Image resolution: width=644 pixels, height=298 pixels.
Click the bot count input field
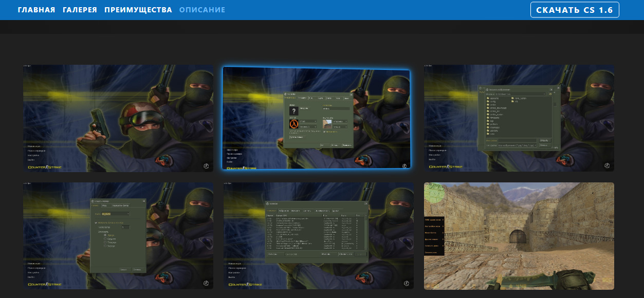125,227
